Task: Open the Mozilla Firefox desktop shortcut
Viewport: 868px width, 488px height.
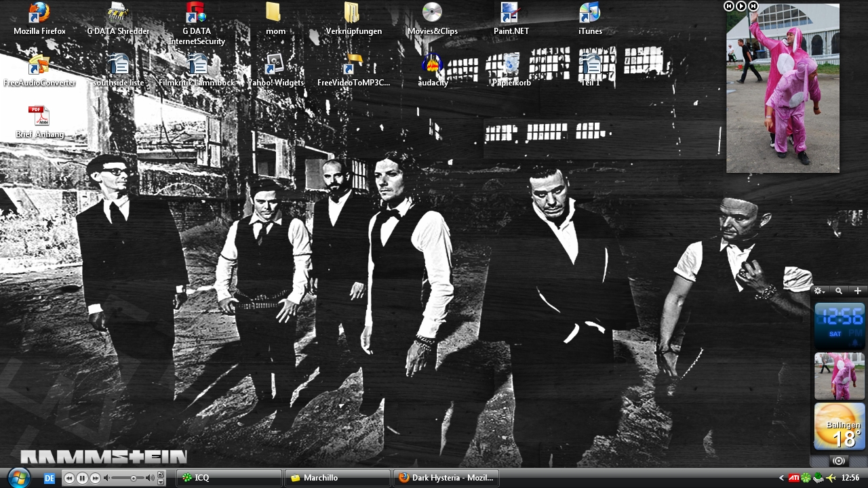Action: click(39, 19)
